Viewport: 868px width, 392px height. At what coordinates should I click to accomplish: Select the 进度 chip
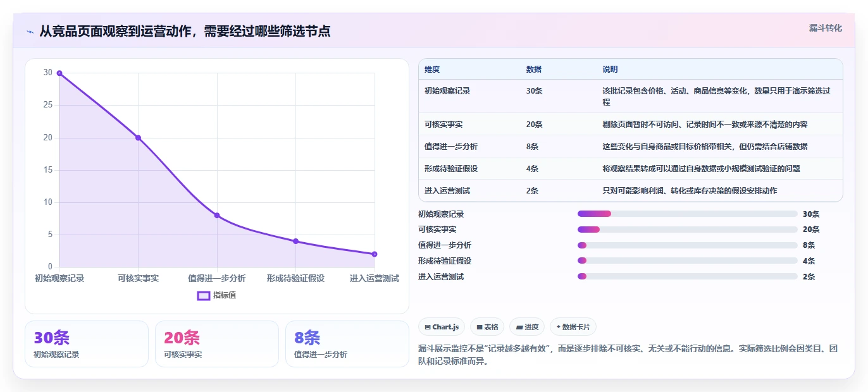coord(527,327)
